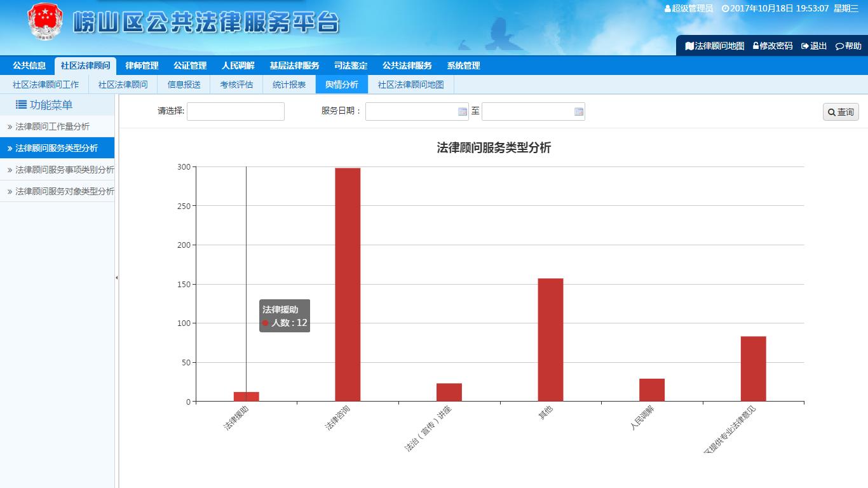Open the start date calendar icon
The image size is (868, 488).
pyautogui.click(x=463, y=112)
